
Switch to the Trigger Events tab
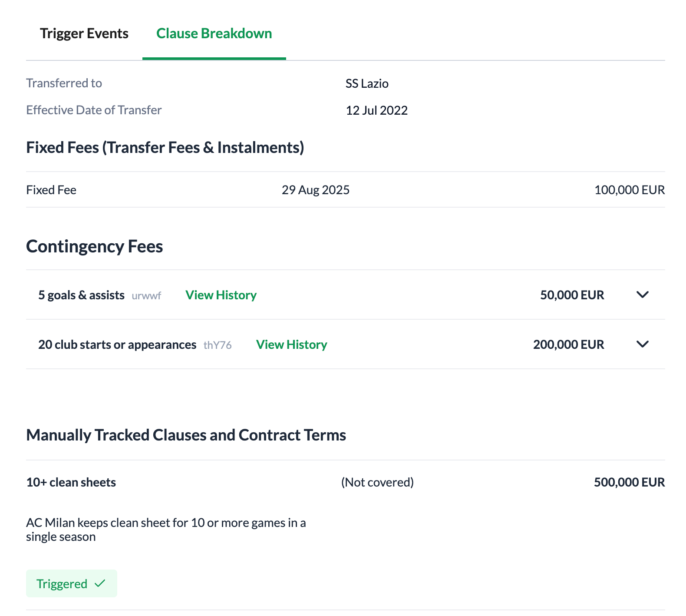point(84,34)
